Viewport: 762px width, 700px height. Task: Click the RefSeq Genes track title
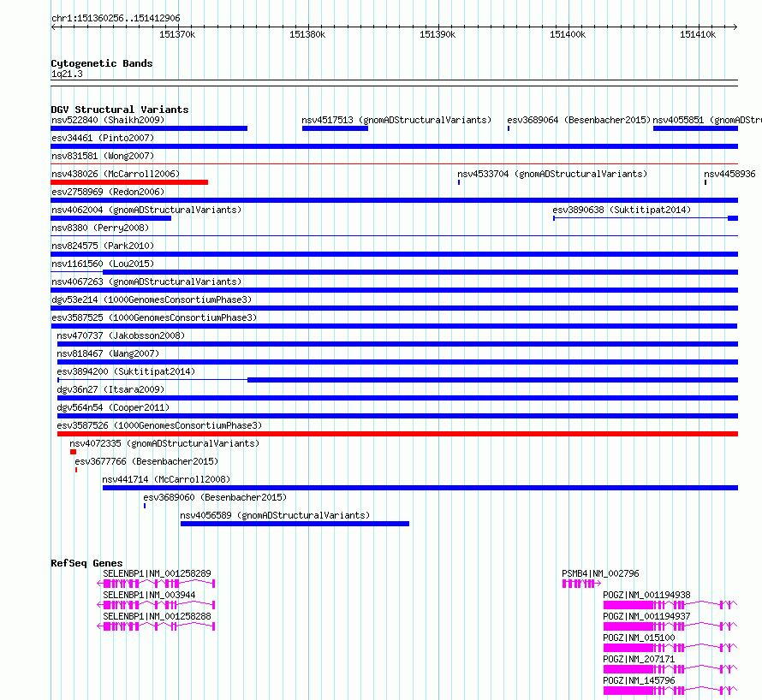[x=86, y=563]
